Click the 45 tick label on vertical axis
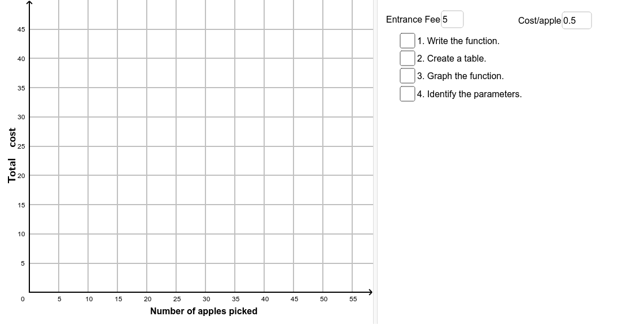The image size is (644, 325). click(21, 29)
